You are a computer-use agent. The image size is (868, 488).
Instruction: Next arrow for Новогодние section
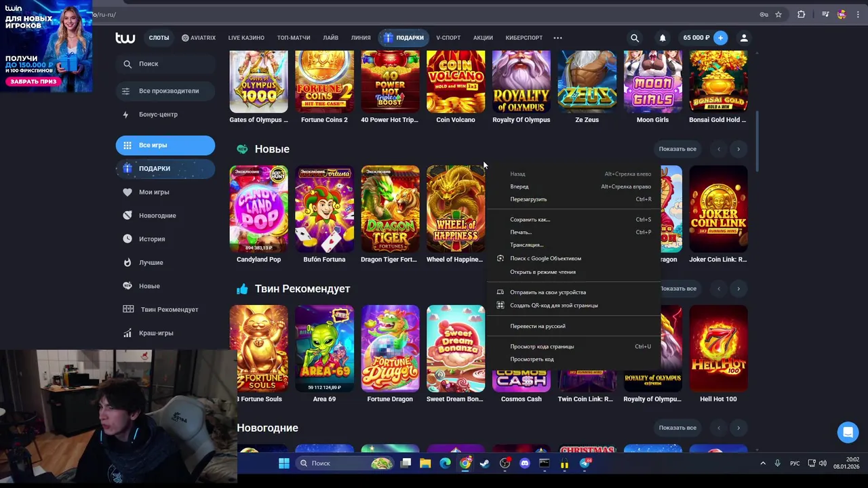[x=738, y=428]
